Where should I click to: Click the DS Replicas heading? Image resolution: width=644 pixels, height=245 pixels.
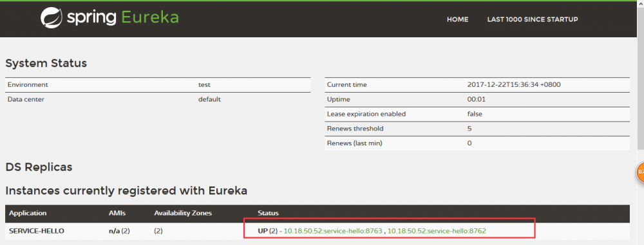tap(39, 167)
